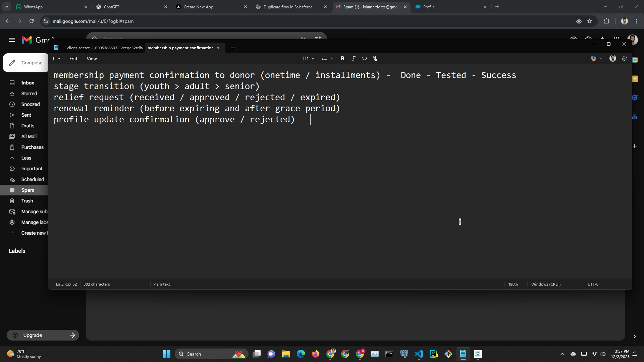
Task: Open the File menu
Action: [56, 59]
